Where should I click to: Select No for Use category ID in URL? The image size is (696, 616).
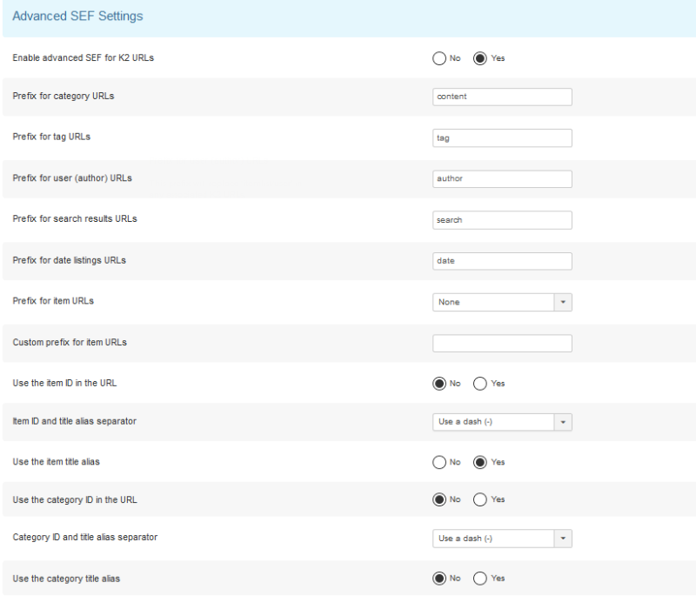tap(439, 499)
